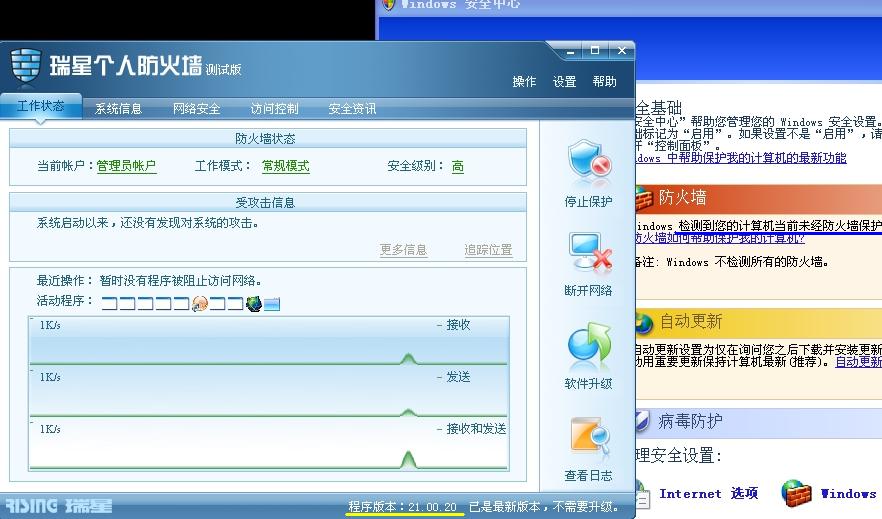Click the 软件升级 globe arrow icon

(x=589, y=342)
